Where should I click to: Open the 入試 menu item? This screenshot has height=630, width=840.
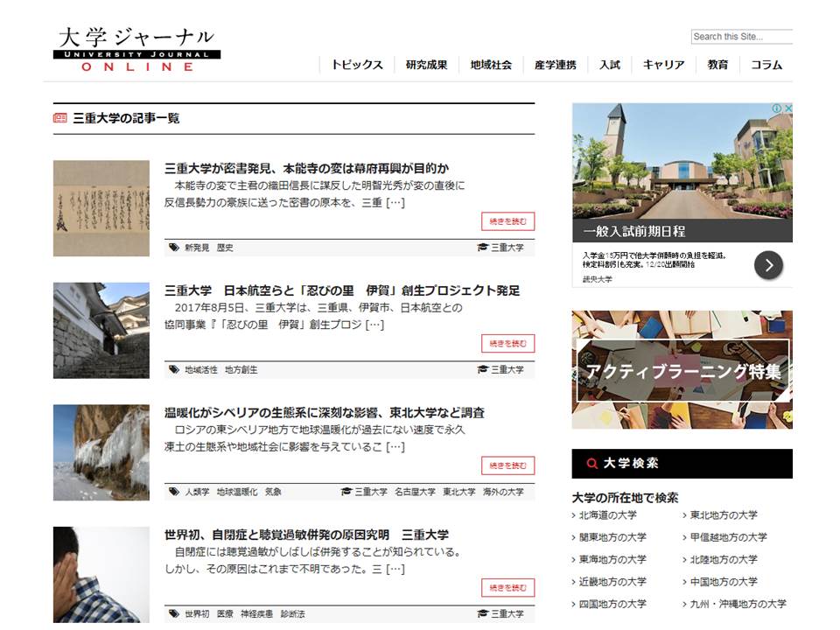[610, 65]
